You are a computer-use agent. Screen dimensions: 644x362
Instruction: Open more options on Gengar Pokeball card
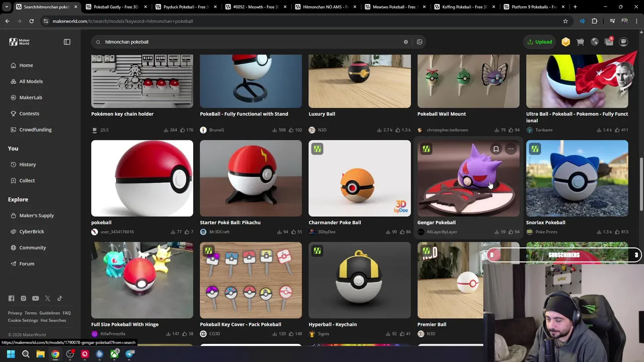pos(511,149)
